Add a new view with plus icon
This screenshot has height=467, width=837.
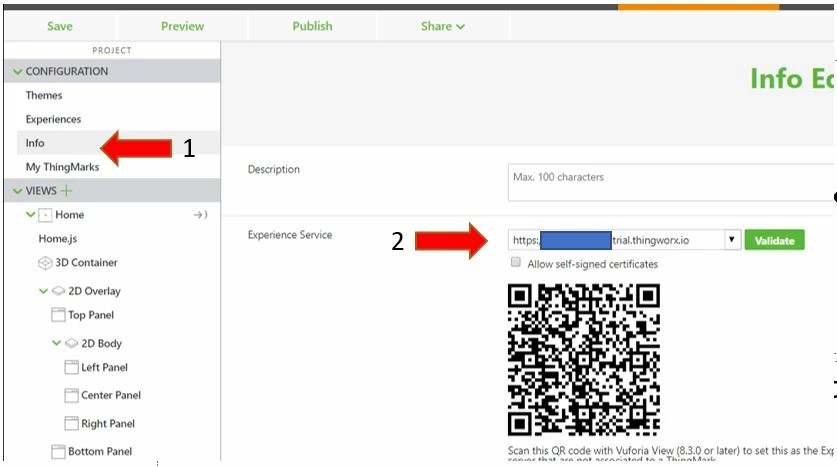point(66,191)
